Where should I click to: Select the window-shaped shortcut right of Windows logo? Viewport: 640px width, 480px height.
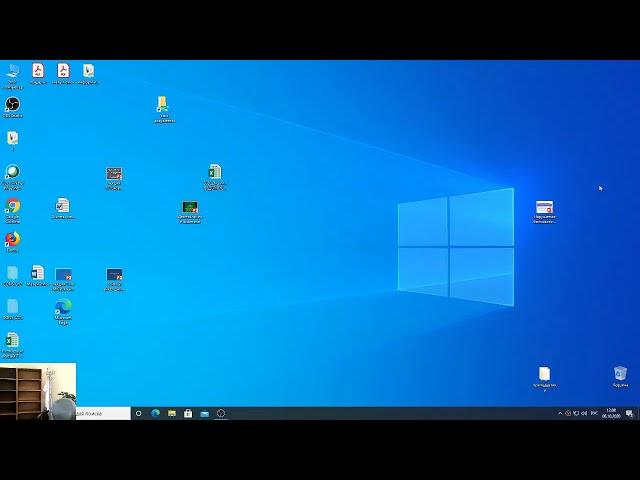[x=544, y=211]
